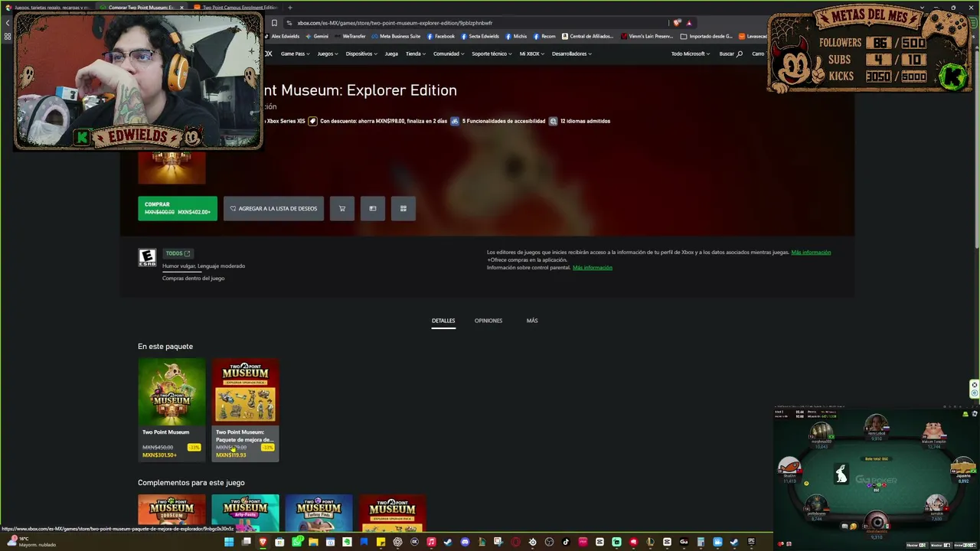
Task: Expand the Todo Microsoft menu
Action: 691,54
